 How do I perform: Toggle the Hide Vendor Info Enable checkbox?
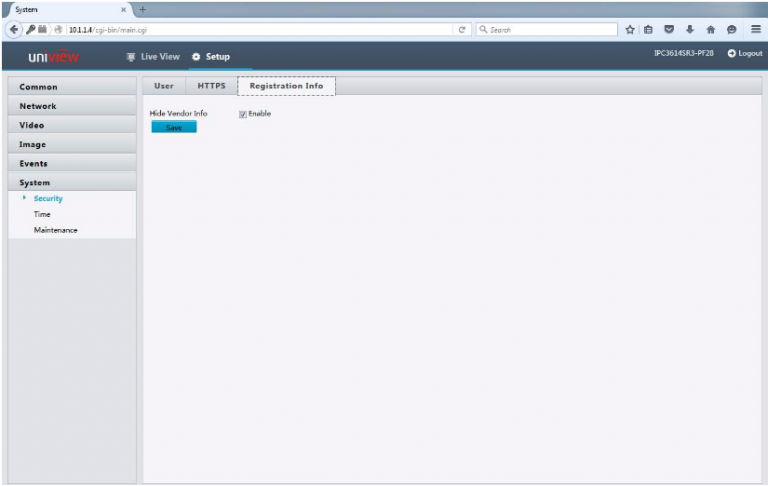(242, 114)
